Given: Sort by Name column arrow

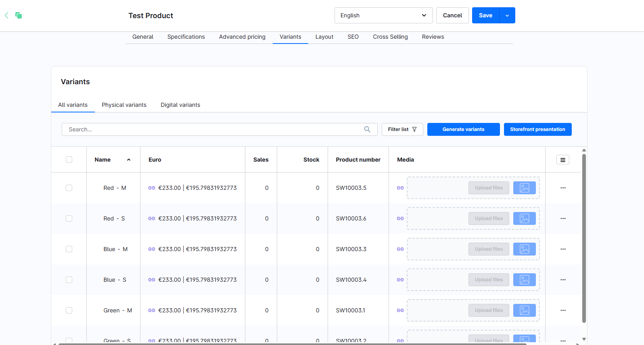Looking at the screenshot, I should [129, 160].
